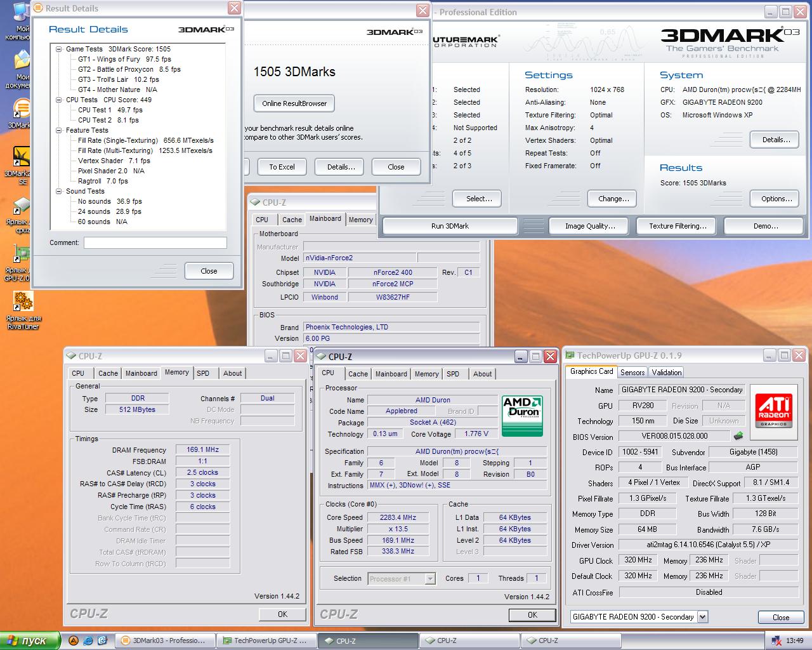812x650 pixels.
Task: Click the third quick launch icon
Action: (x=103, y=640)
